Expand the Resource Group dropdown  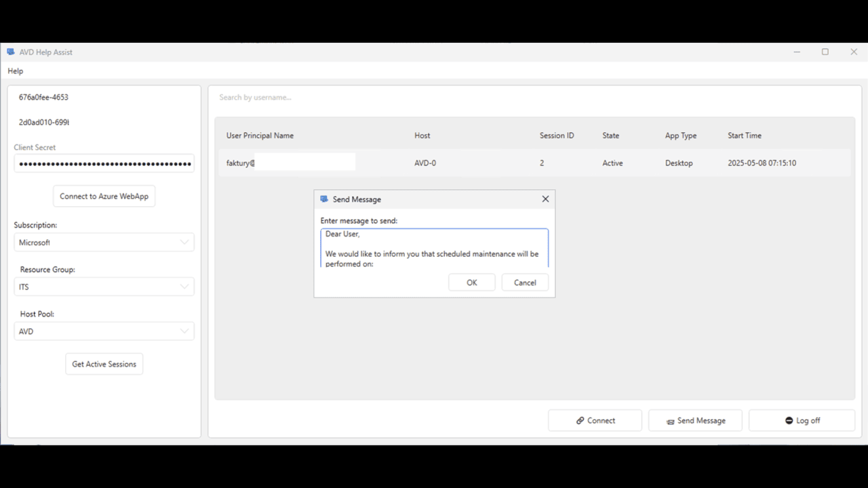[104, 287]
